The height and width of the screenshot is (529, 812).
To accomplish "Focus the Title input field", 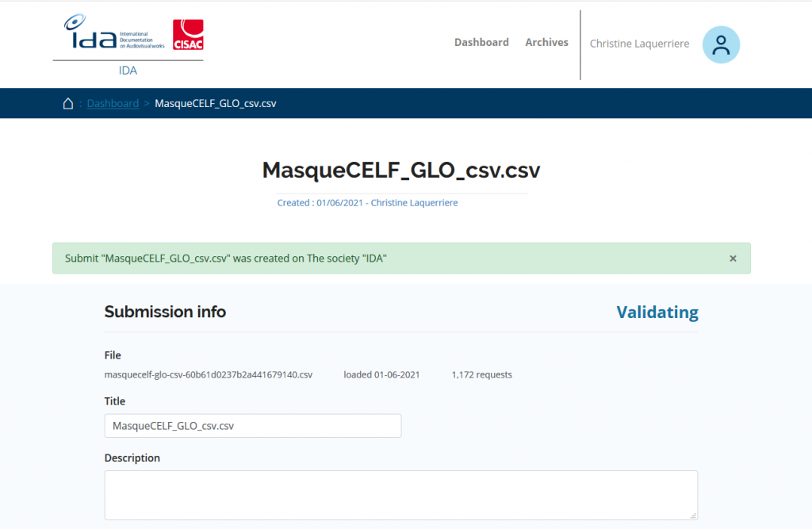I will [253, 426].
